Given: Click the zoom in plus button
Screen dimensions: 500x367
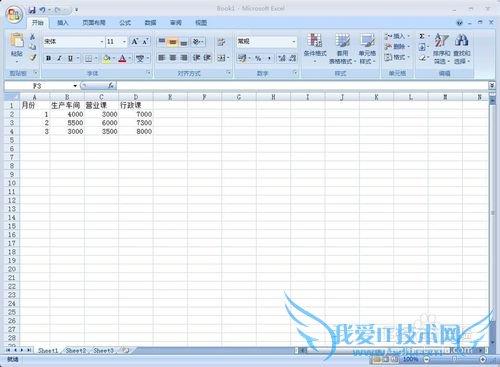Looking at the screenshot, I should tap(482, 359).
